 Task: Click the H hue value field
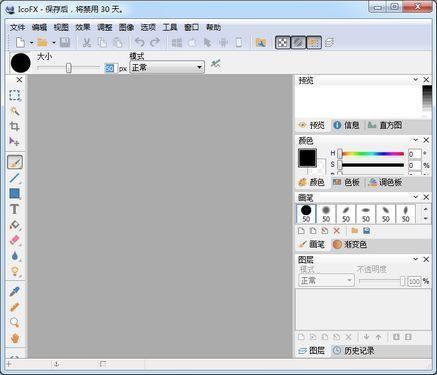click(x=414, y=154)
